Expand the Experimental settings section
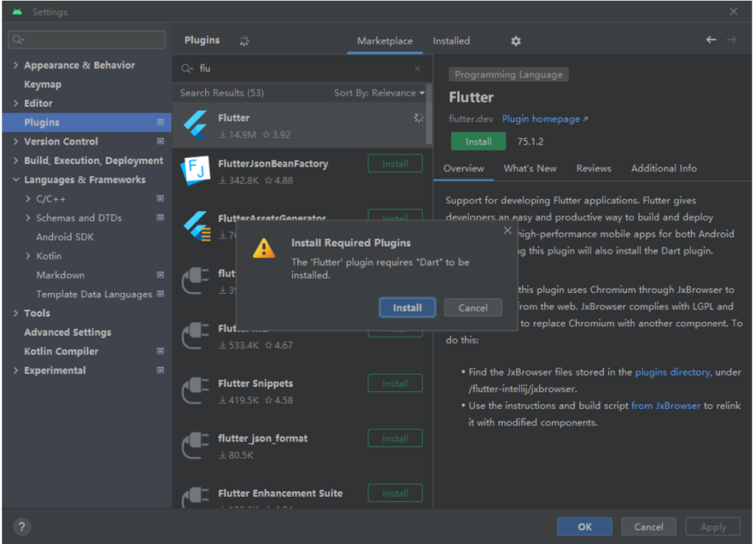 pos(16,371)
